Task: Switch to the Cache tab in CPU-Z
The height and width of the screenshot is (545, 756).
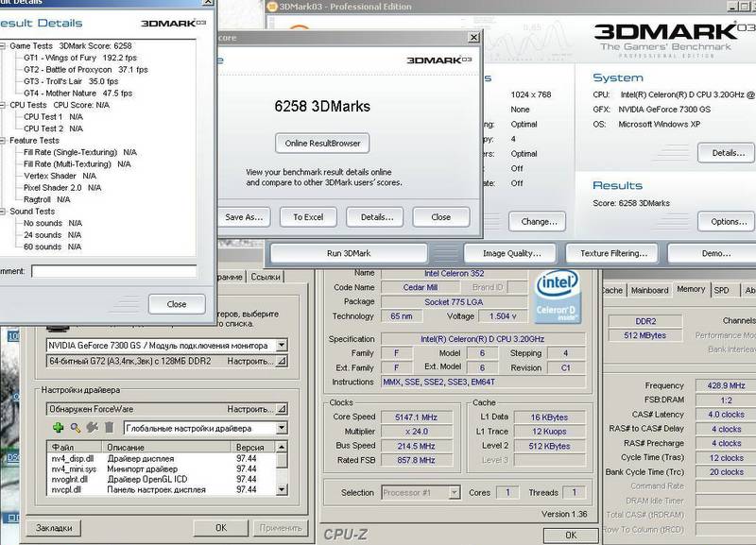Action: click(x=613, y=290)
